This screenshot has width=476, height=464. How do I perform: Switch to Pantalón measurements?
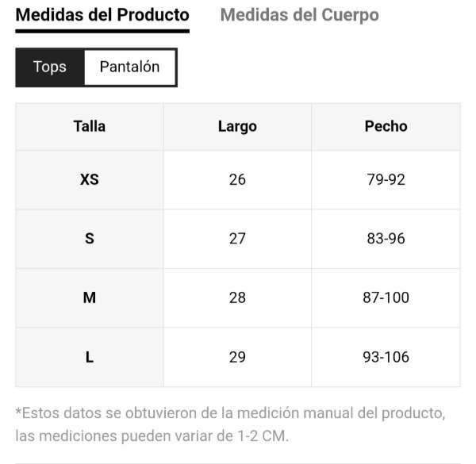click(x=129, y=67)
